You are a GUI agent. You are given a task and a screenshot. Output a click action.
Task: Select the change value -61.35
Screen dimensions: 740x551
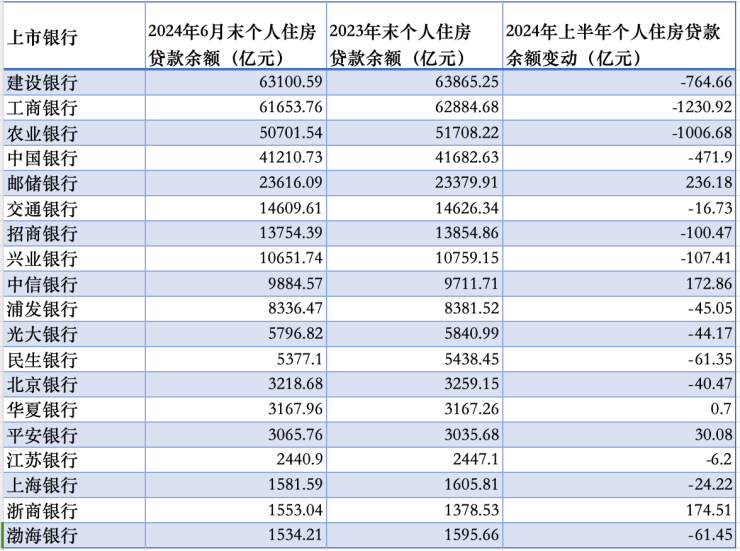pyautogui.click(x=711, y=359)
